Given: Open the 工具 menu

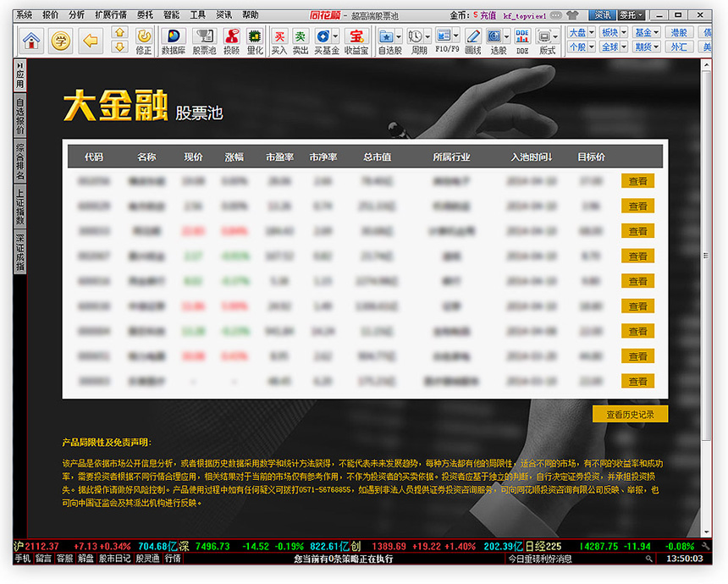Looking at the screenshot, I should click(197, 15).
